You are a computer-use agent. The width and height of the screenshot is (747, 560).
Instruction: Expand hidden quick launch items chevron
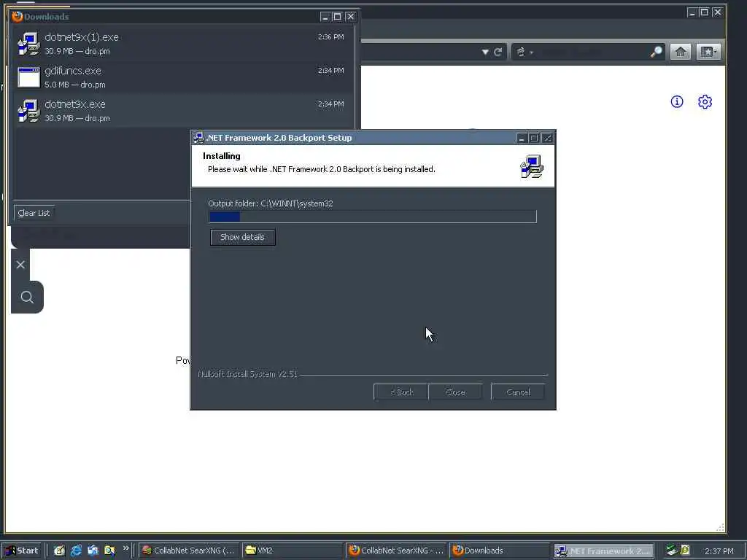click(125, 548)
